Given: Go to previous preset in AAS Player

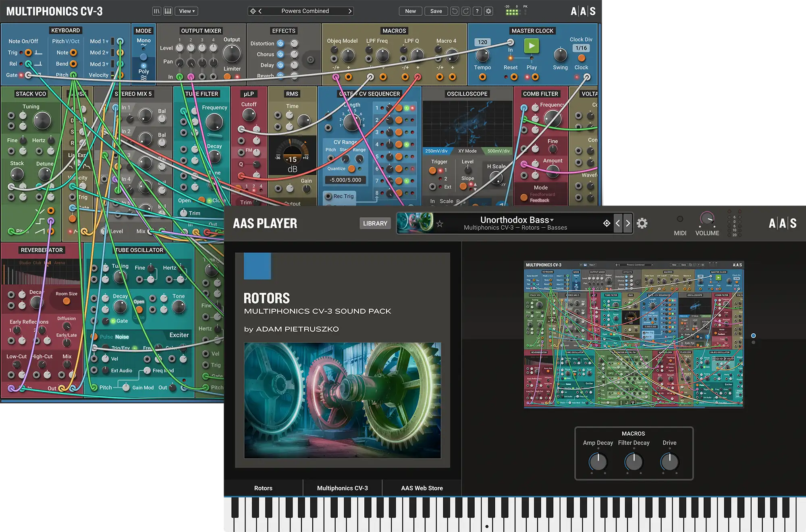Looking at the screenshot, I should point(618,223).
